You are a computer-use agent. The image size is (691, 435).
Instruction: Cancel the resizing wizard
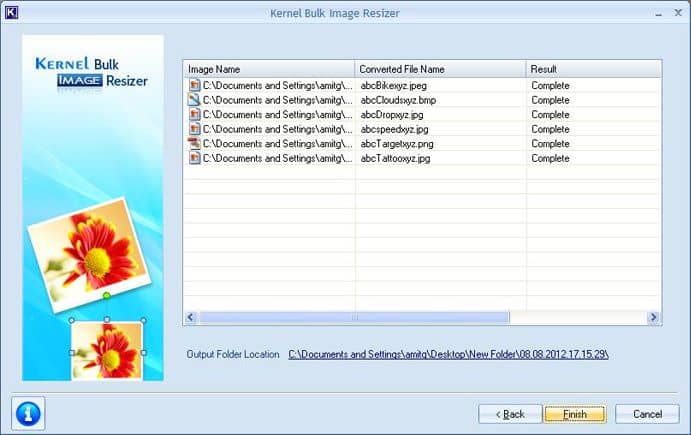click(647, 414)
